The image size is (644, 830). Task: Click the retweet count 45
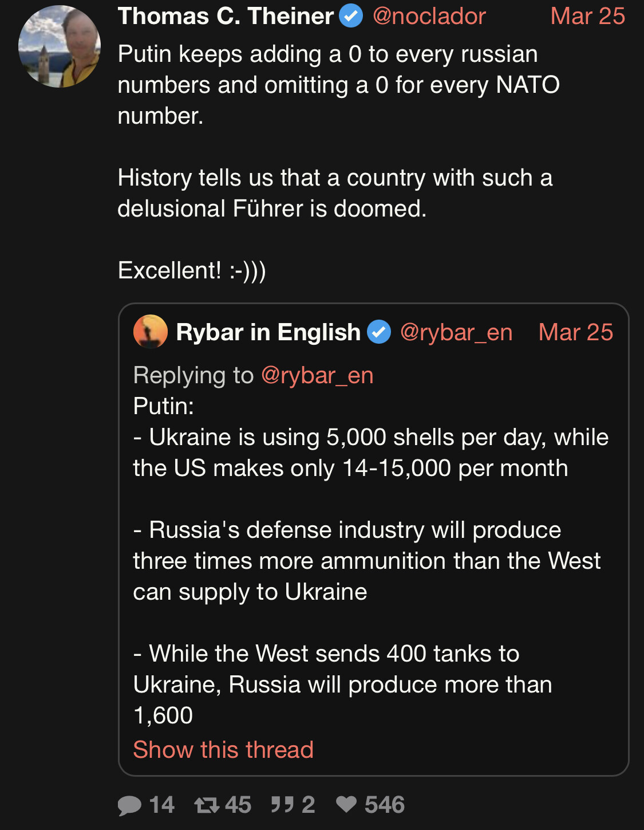pyautogui.click(x=238, y=805)
